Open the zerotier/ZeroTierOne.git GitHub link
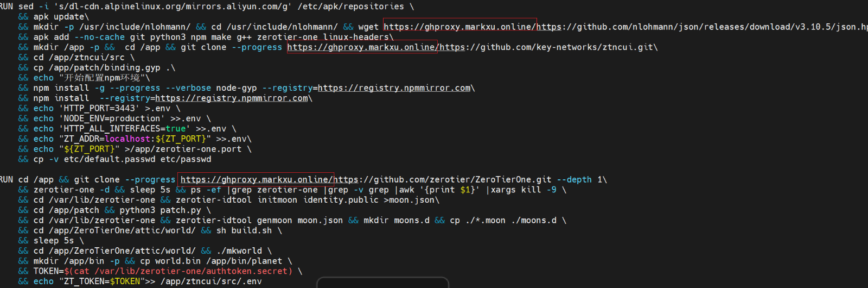This screenshot has height=288, width=868. tap(442, 179)
